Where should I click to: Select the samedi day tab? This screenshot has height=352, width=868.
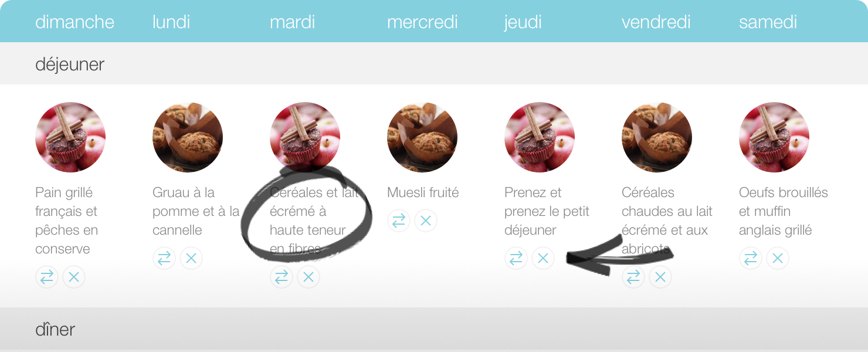click(768, 22)
